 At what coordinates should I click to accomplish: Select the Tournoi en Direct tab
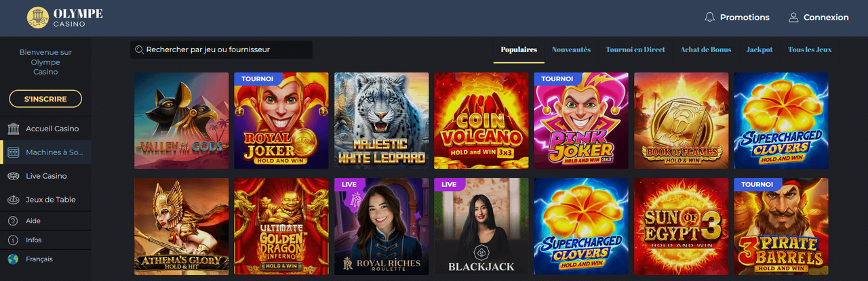click(635, 49)
